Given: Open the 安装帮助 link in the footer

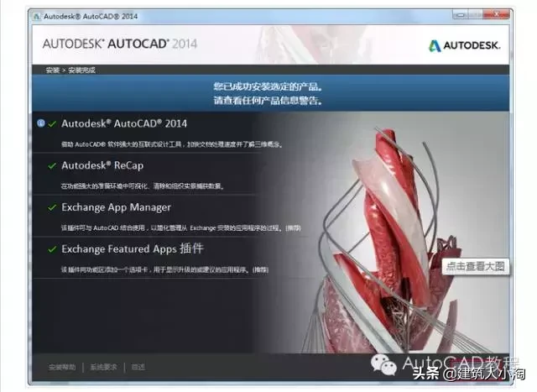Looking at the screenshot, I should tap(62, 368).
